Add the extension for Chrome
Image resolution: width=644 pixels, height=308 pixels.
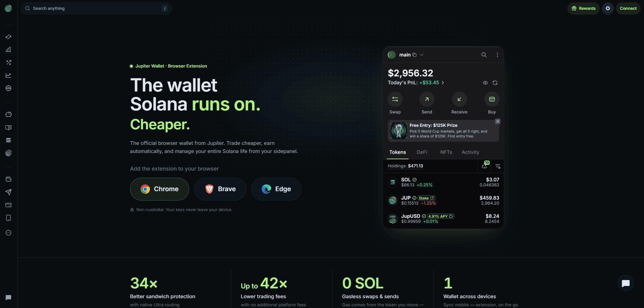point(159,189)
